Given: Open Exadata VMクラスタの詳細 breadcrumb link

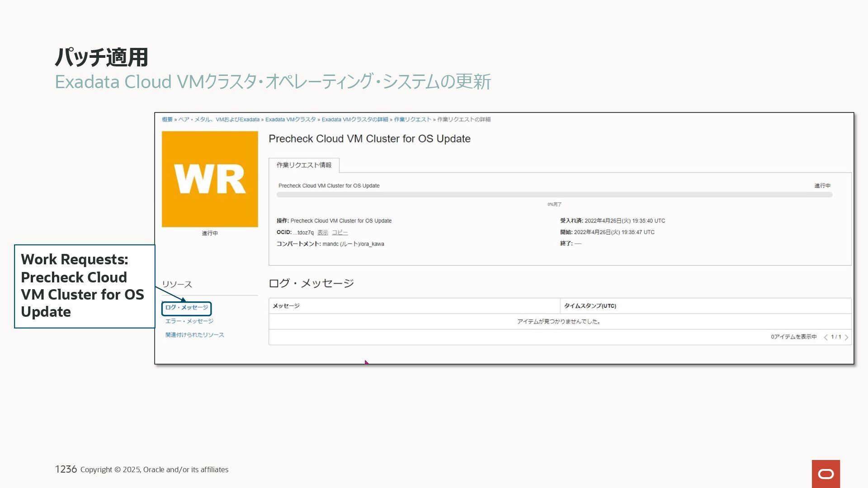Looking at the screenshot, I should click(x=354, y=119).
